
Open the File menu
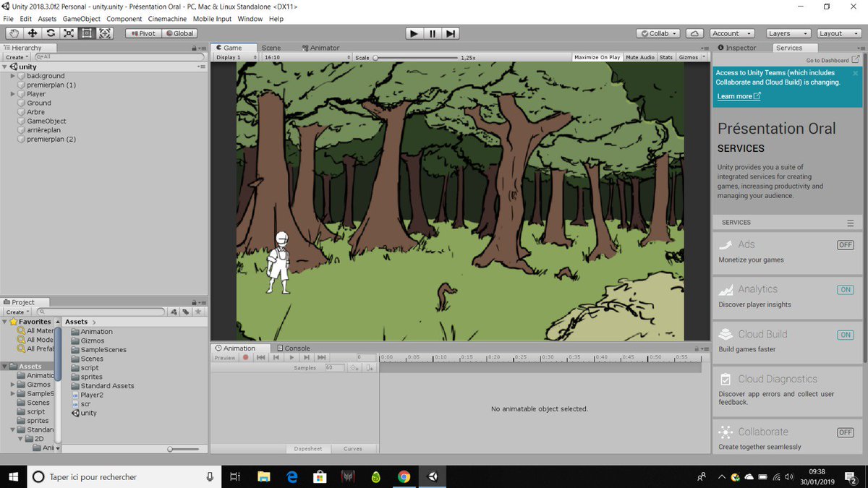[x=9, y=19]
